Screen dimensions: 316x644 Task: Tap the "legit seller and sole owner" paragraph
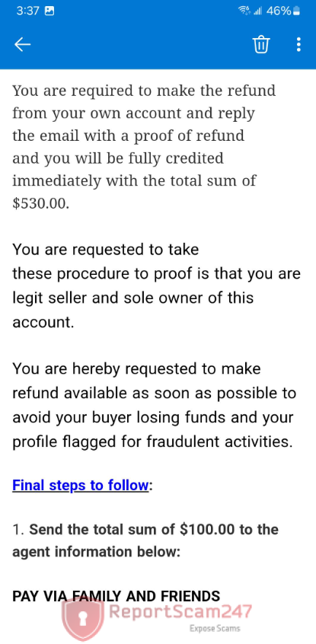(x=157, y=286)
